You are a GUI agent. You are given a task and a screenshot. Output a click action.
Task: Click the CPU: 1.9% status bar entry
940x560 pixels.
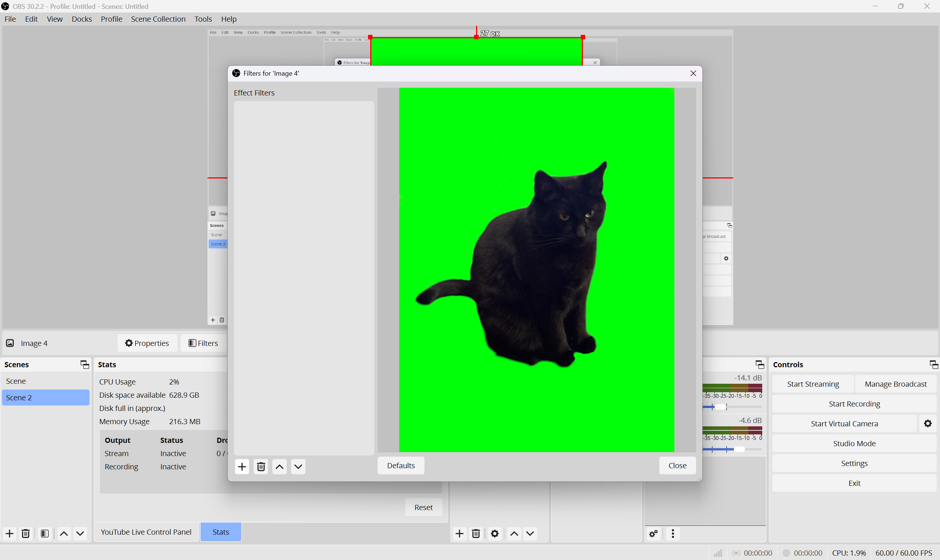849,553
